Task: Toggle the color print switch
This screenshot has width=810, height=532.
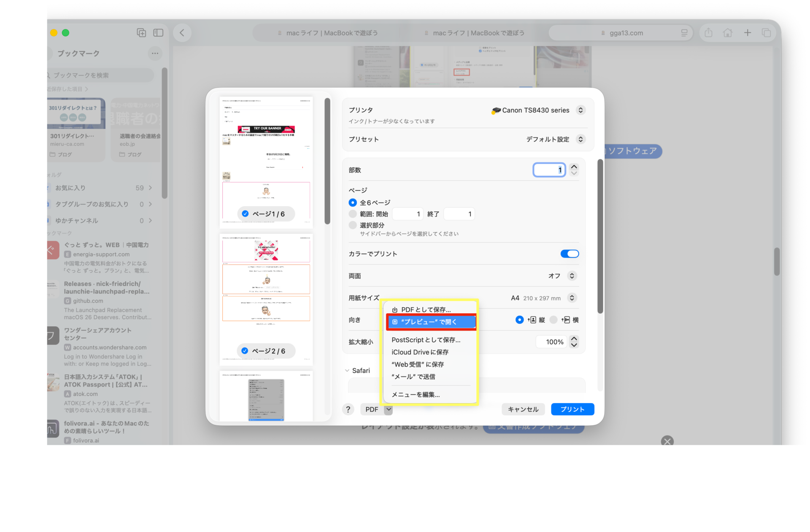Action: pyautogui.click(x=570, y=254)
